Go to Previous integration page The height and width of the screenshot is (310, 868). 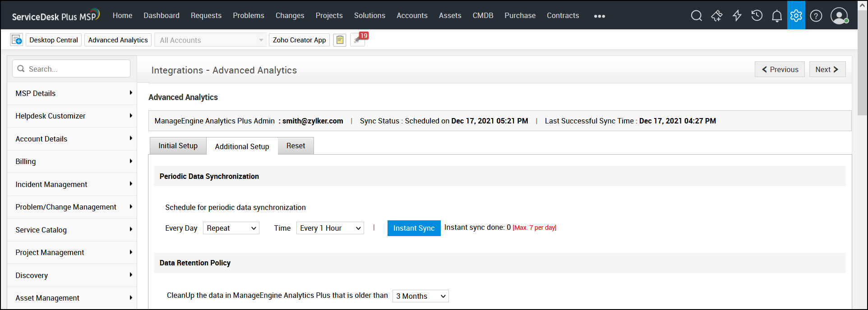coord(780,69)
